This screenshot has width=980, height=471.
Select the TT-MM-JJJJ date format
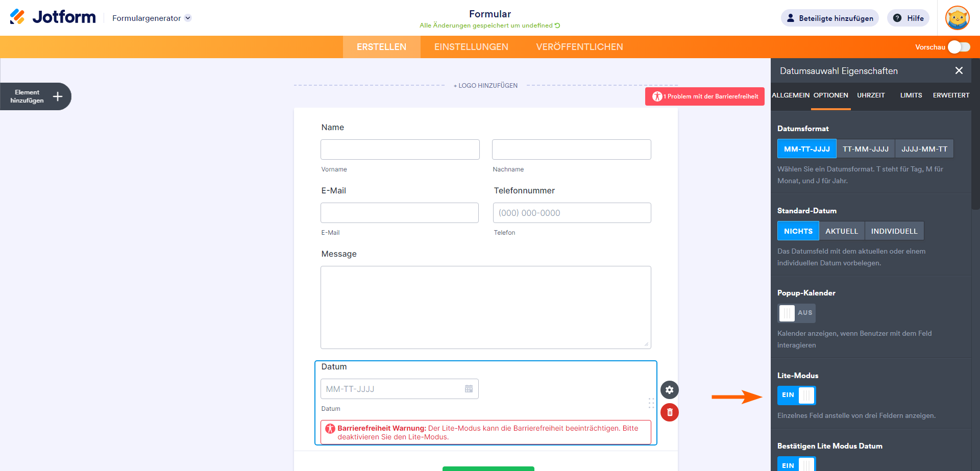pyautogui.click(x=865, y=149)
